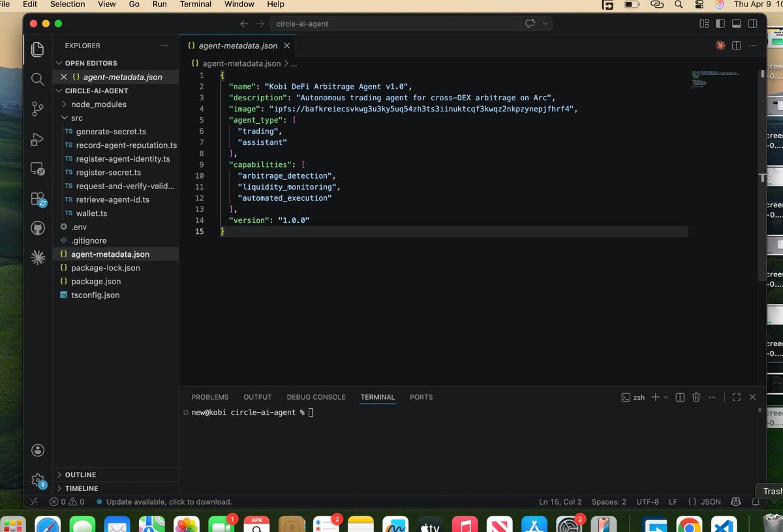
Task: Toggle the secondary side bar
Action: point(753,23)
